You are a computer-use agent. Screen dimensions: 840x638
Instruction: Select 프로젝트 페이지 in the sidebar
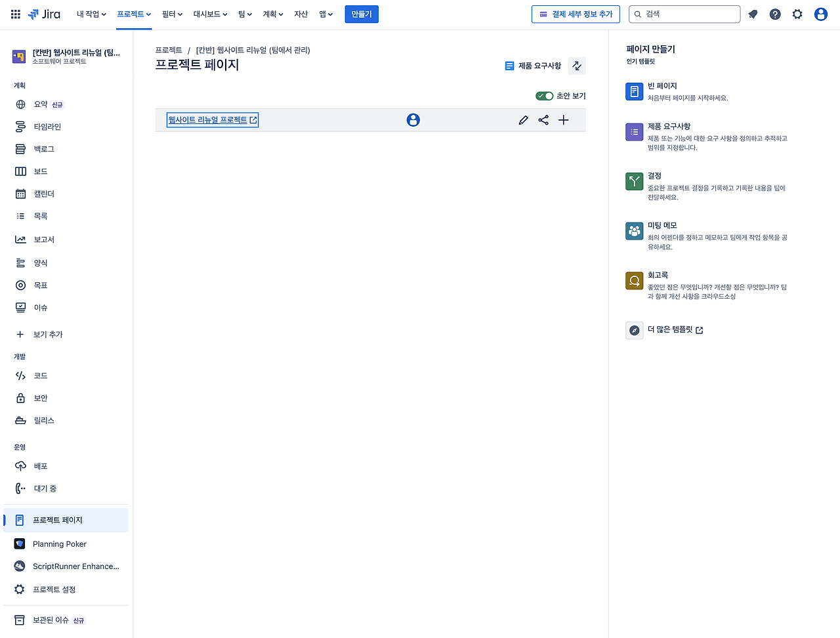66,520
